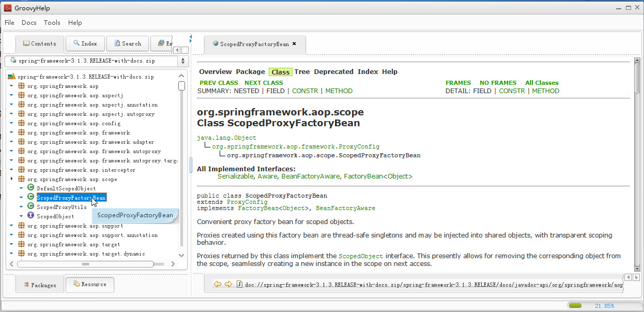Click the package icon of org.springframework.aop.target.dynamic
This screenshot has height=312, width=644.
tap(21, 254)
